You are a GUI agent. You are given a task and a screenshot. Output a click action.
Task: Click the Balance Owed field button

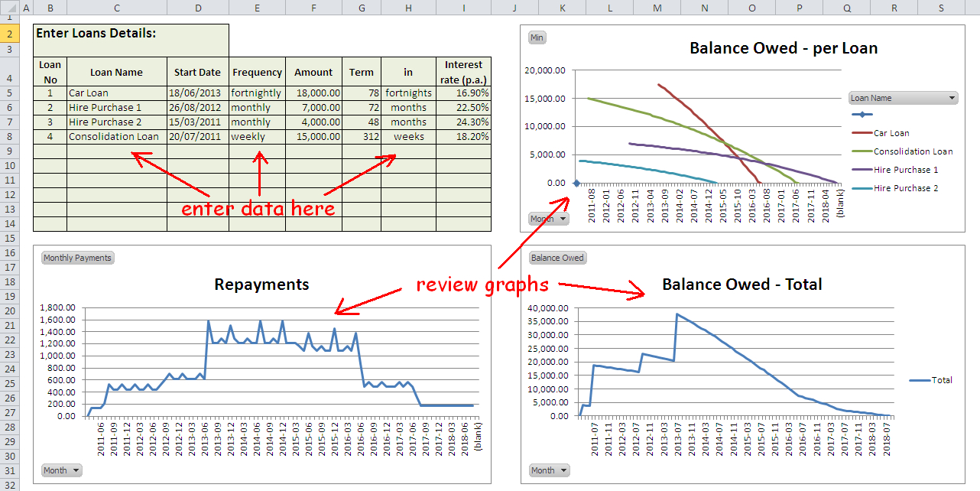557,258
